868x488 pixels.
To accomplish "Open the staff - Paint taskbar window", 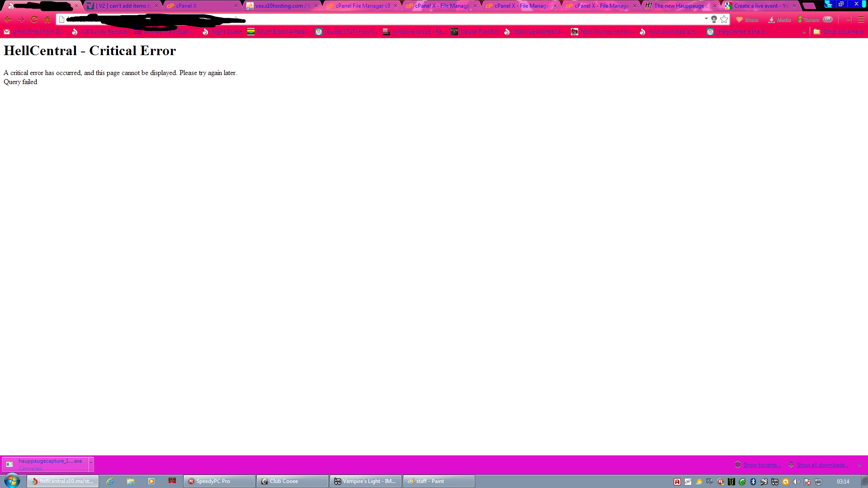I will 439,481.
